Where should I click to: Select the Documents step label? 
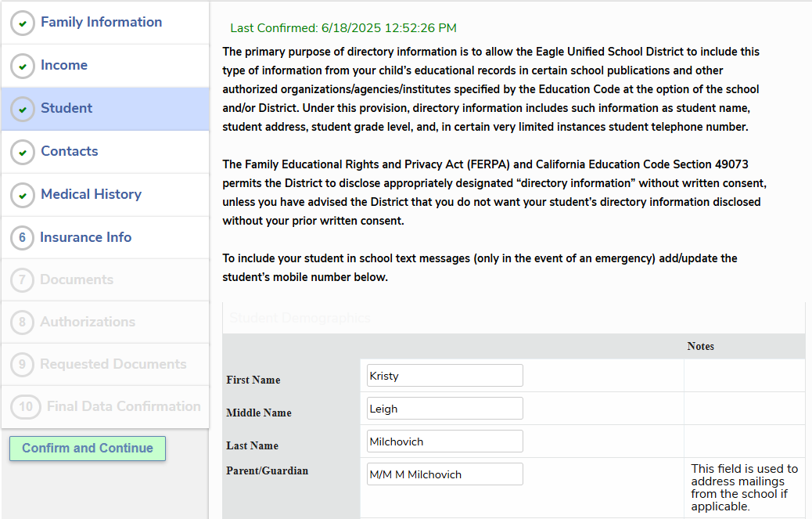coord(77,279)
